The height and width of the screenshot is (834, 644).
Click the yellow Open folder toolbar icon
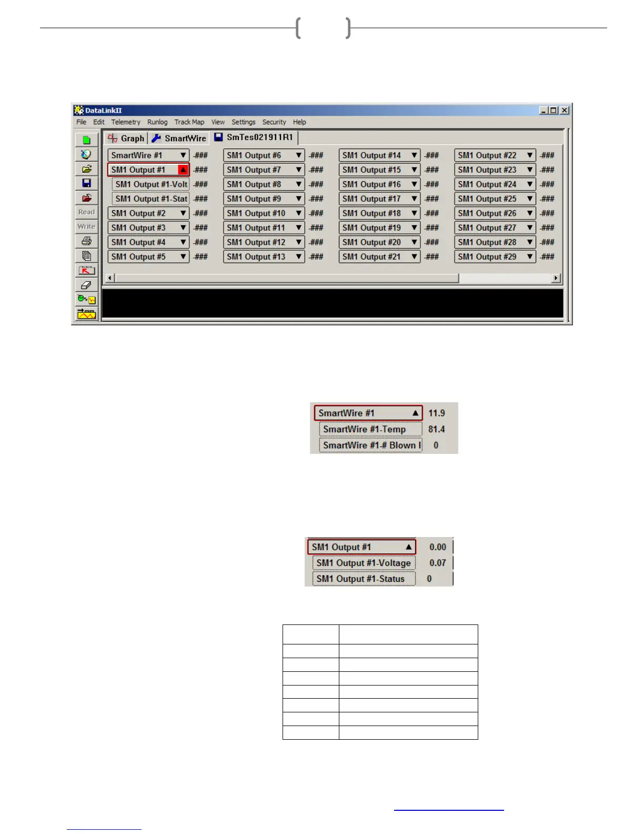86,169
